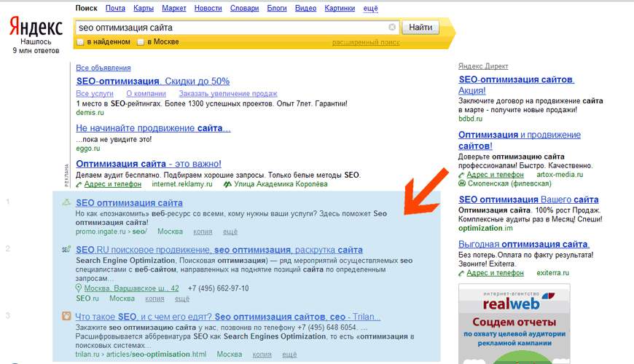Click the SEO.ru result favicon
The image size is (634, 364).
(x=66, y=249)
